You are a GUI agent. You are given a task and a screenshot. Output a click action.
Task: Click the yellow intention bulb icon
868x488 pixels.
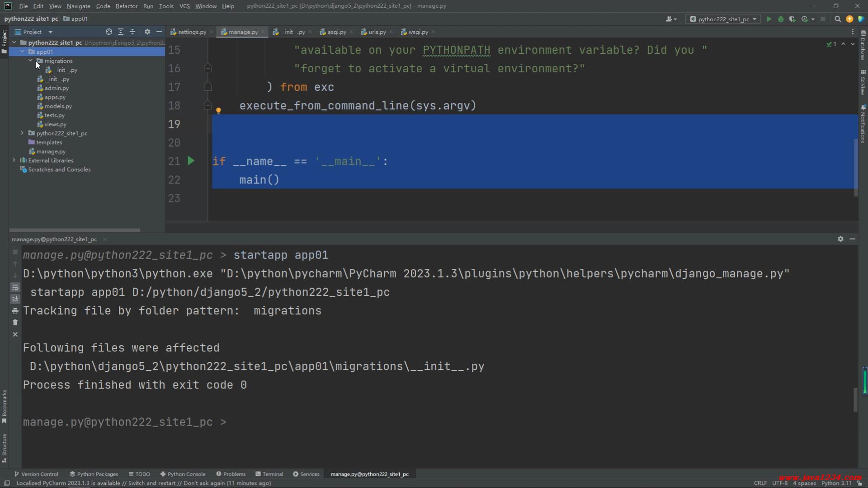point(218,111)
